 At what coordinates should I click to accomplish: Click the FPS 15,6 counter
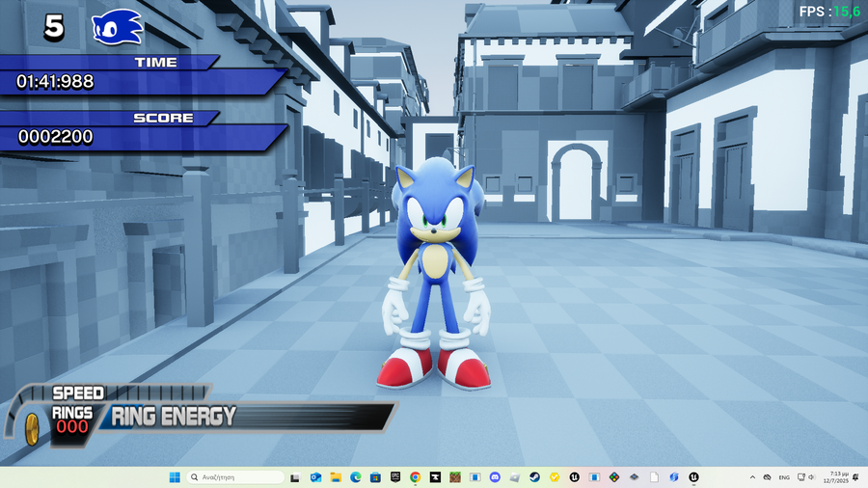(829, 11)
